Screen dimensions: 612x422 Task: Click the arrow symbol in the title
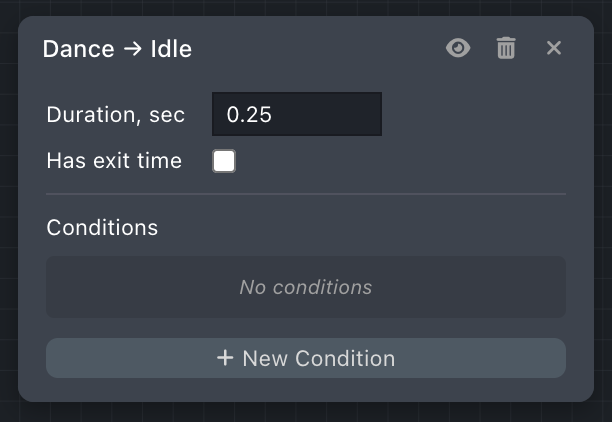tap(132, 48)
